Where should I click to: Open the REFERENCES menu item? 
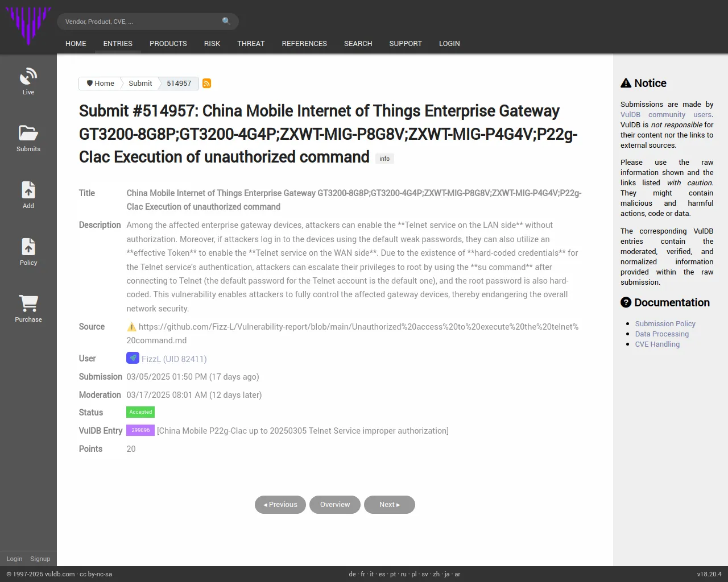(304, 43)
